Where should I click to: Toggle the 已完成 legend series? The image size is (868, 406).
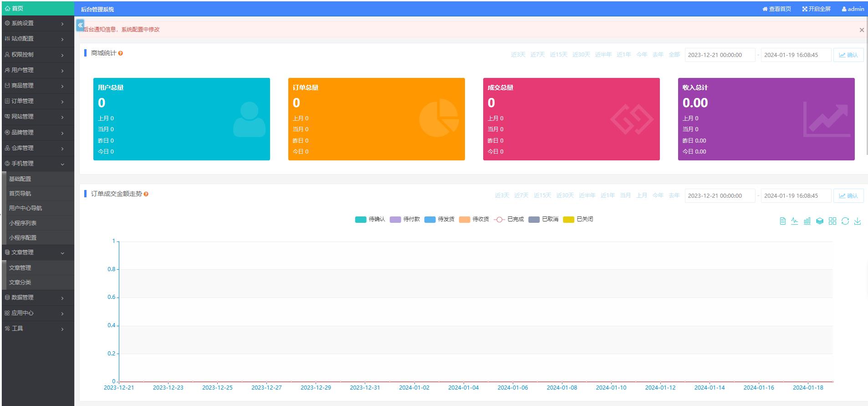(x=508, y=219)
